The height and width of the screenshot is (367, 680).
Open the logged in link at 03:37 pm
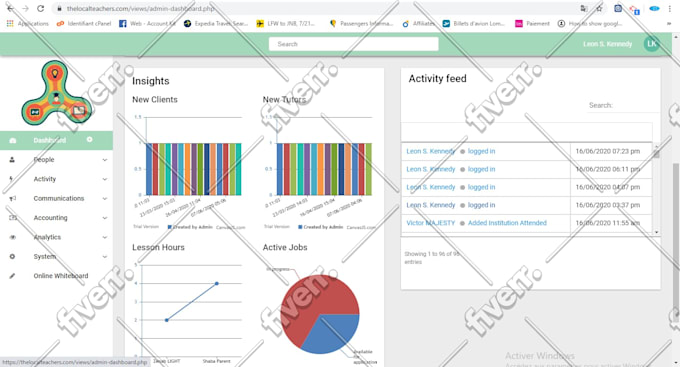481,205
